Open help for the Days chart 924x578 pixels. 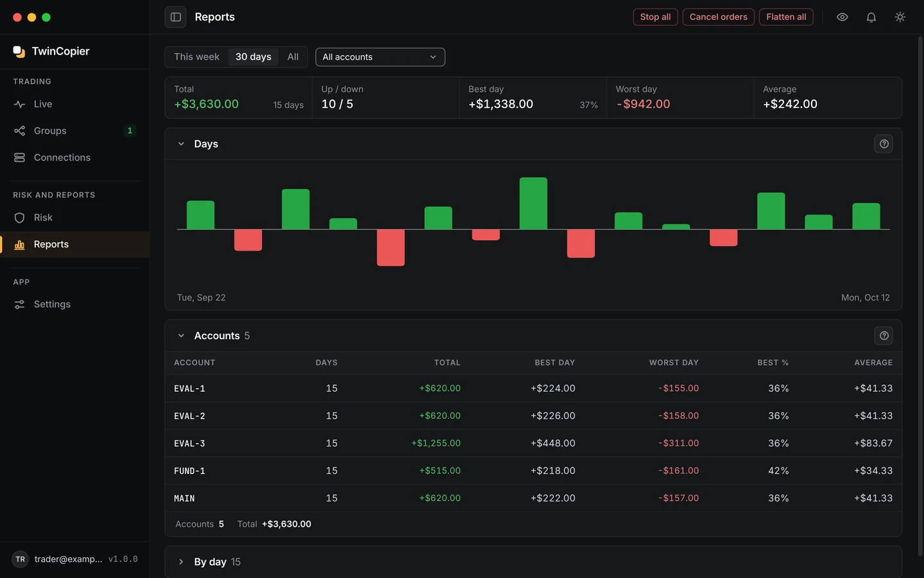point(884,144)
